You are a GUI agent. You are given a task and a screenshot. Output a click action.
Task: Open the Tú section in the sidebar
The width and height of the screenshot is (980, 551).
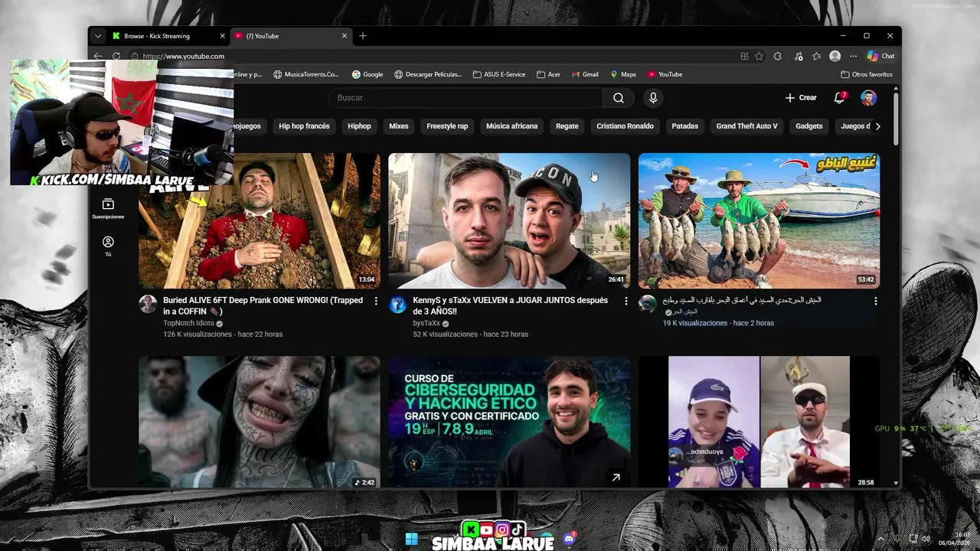[x=108, y=246]
